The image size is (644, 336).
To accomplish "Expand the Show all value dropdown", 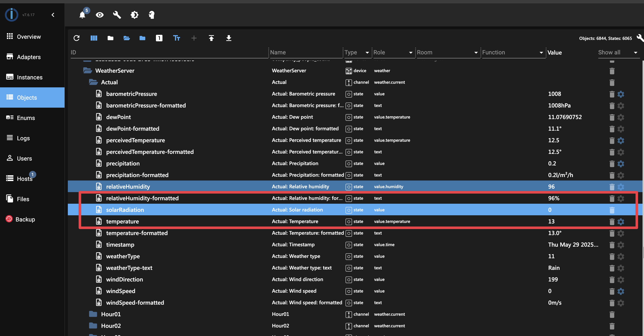I will tap(635, 52).
